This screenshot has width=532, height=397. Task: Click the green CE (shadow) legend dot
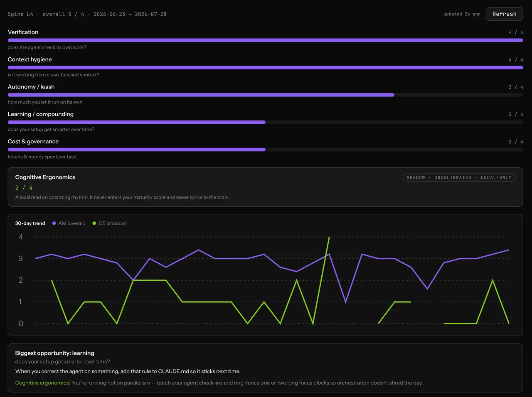tap(94, 223)
